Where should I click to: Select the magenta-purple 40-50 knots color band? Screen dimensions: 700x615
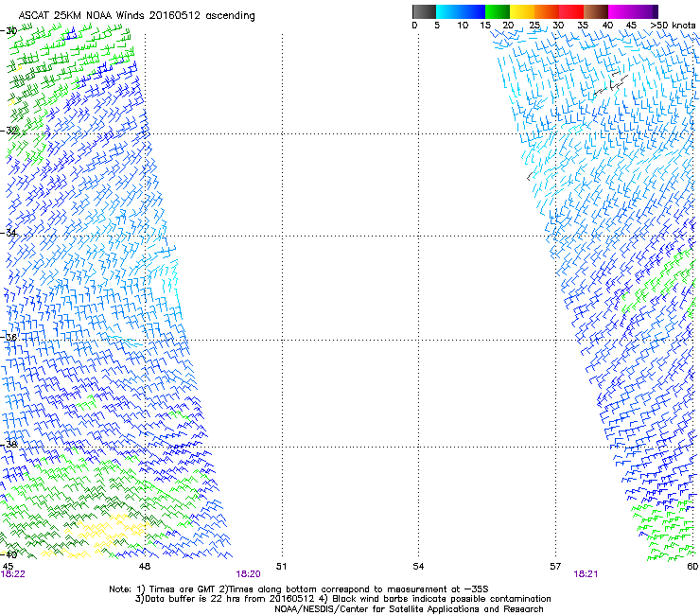[x=633, y=11]
